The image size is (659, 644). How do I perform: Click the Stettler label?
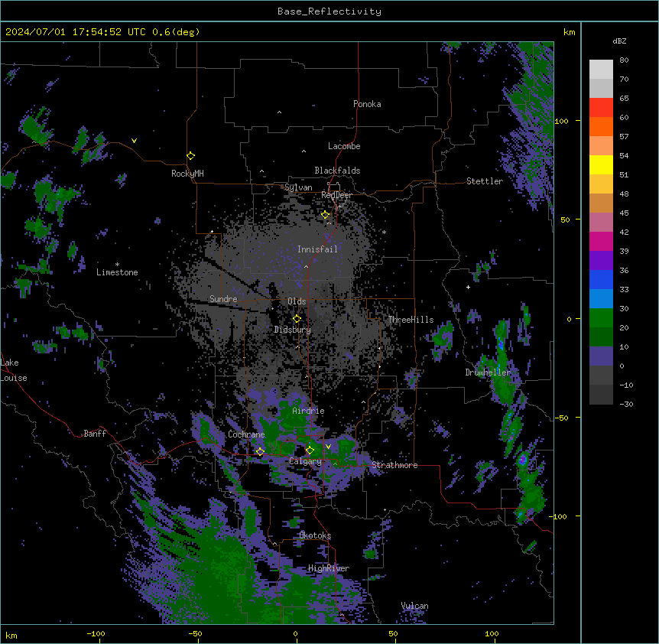coord(485,181)
